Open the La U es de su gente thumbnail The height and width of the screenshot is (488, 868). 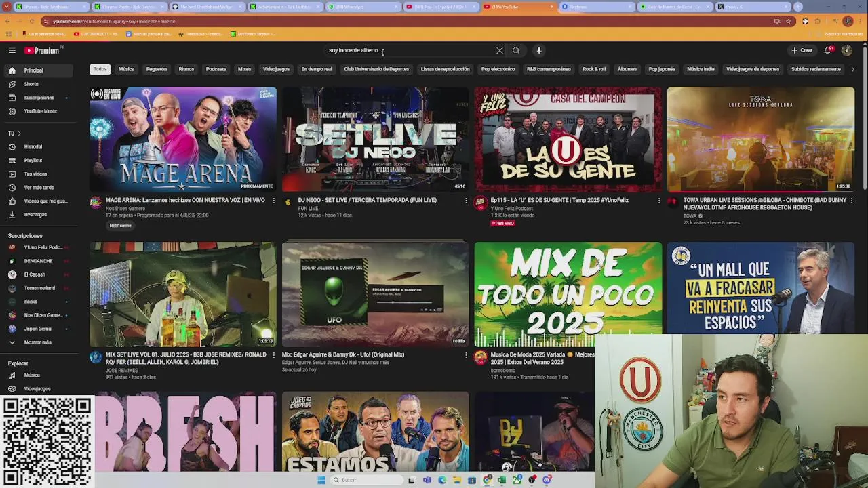[x=568, y=139]
